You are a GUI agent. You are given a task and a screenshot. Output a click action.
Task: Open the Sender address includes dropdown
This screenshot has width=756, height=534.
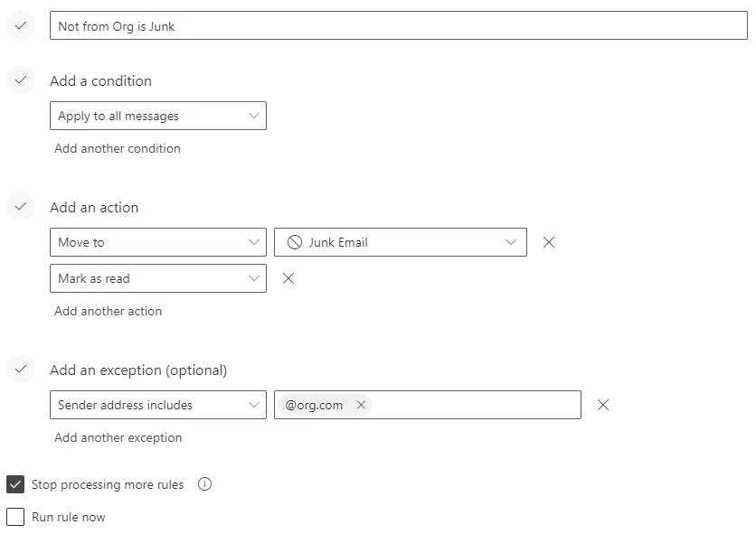[158, 405]
